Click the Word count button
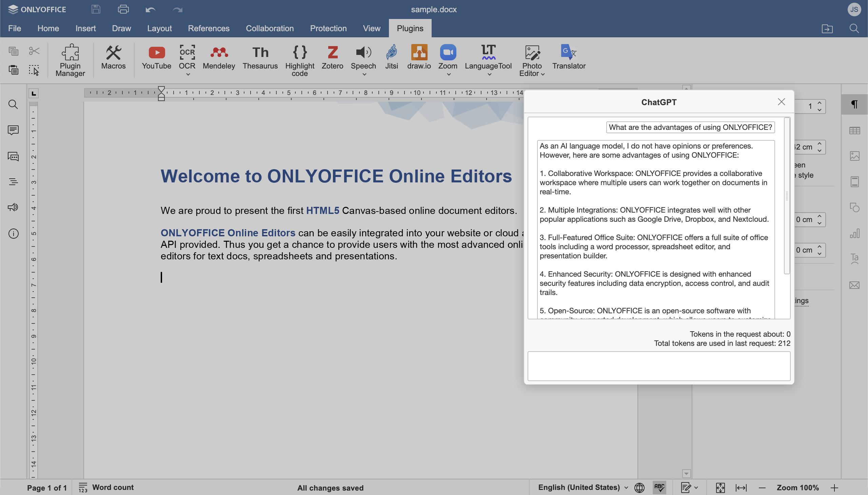Image resolution: width=868 pixels, height=495 pixels. (106, 488)
